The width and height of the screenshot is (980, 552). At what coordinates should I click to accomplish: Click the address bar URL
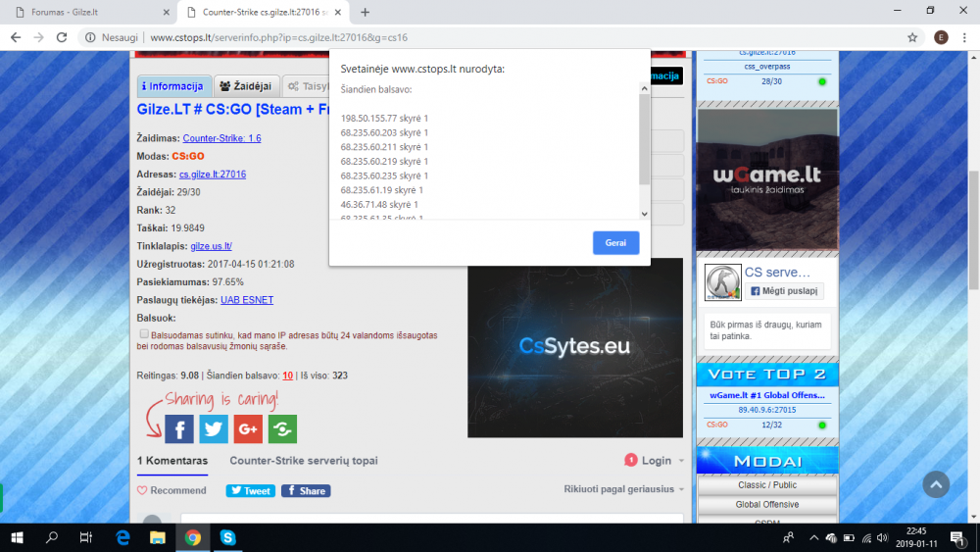(x=278, y=37)
